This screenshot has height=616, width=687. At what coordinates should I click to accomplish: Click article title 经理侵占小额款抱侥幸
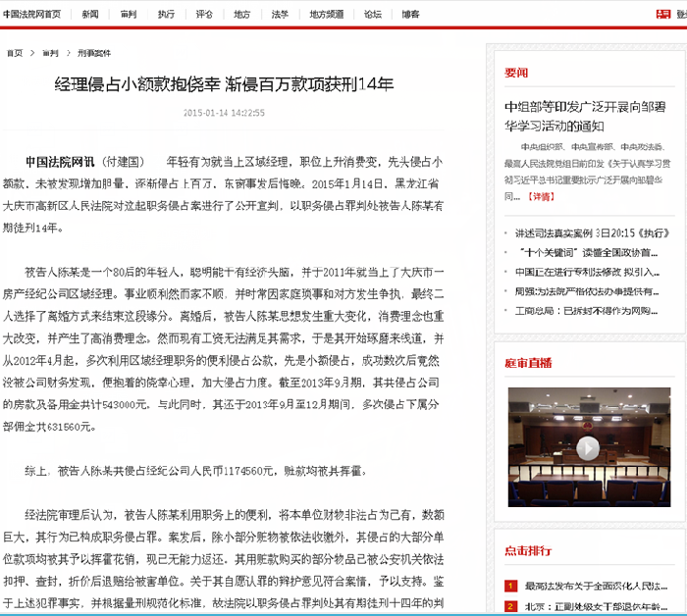[x=224, y=84]
